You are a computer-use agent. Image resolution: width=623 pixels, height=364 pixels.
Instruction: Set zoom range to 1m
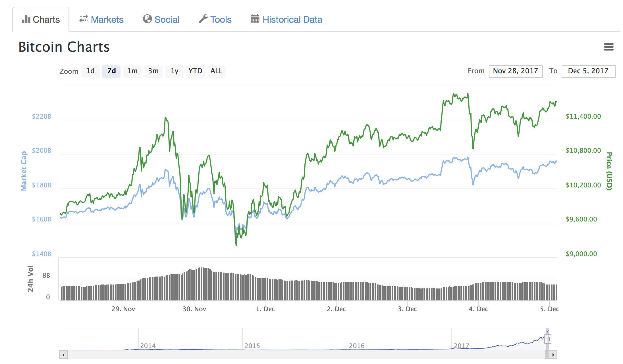pyautogui.click(x=132, y=71)
